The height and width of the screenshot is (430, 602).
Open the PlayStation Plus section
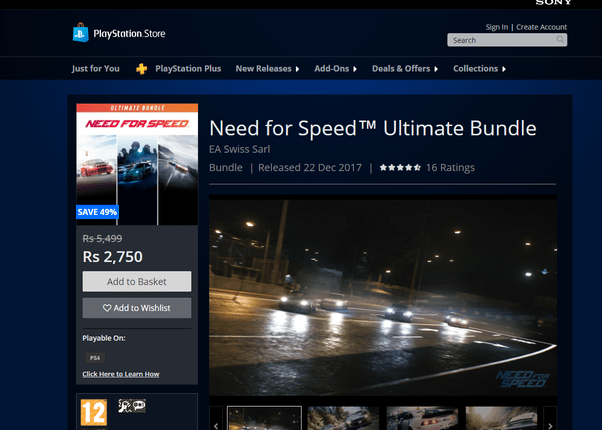tap(188, 69)
